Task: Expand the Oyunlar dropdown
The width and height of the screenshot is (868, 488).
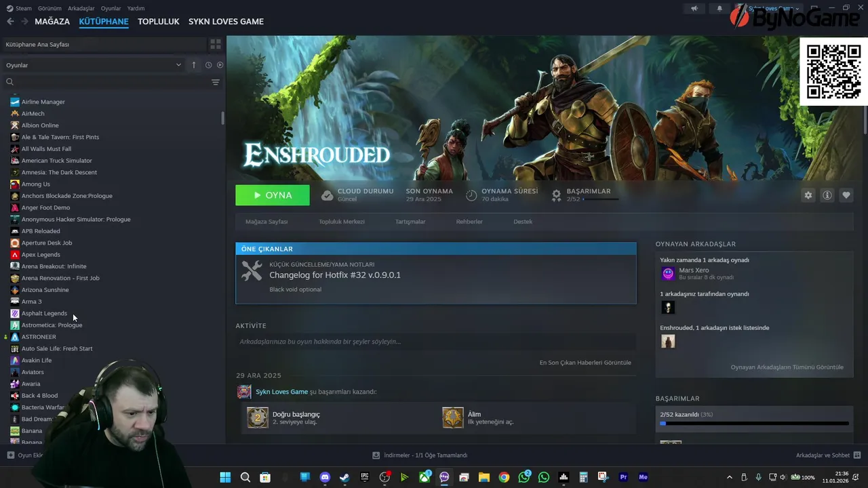Action: (94, 65)
